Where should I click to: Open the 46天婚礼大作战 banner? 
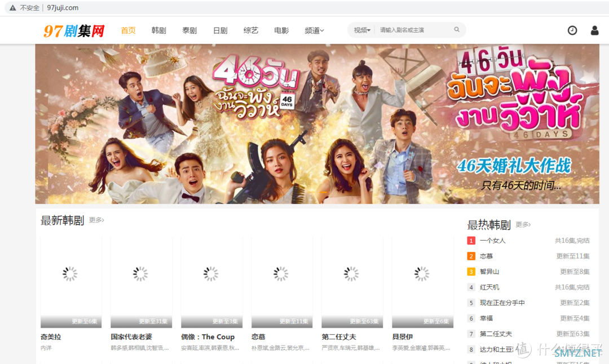[317, 124]
